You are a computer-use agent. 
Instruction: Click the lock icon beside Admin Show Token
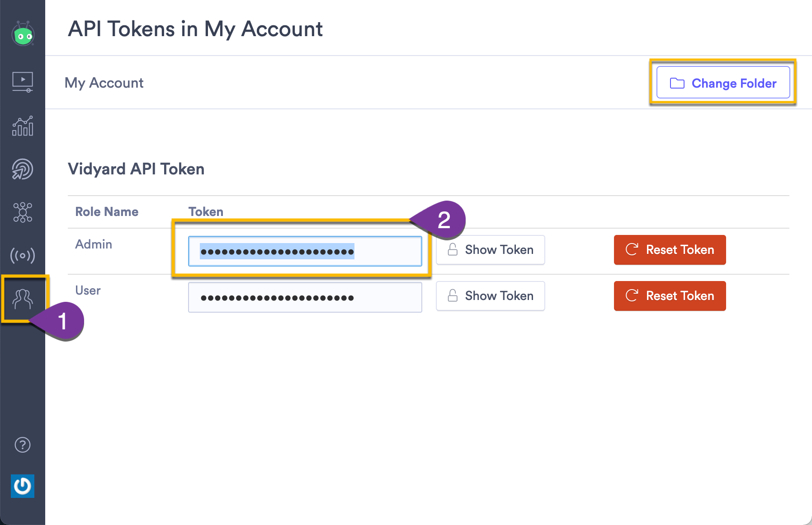(453, 249)
